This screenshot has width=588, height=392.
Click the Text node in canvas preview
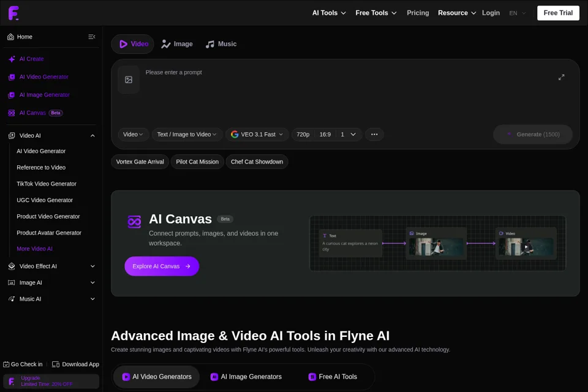click(x=350, y=243)
